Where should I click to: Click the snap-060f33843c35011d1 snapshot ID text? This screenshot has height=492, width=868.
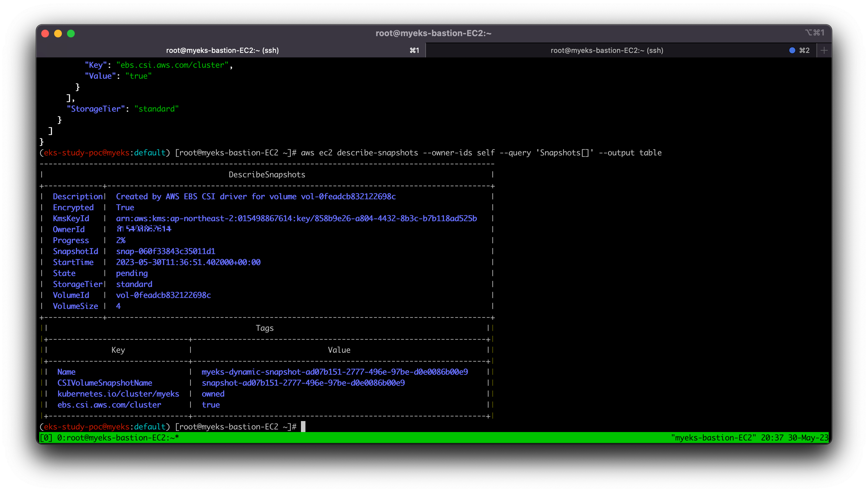(165, 251)
